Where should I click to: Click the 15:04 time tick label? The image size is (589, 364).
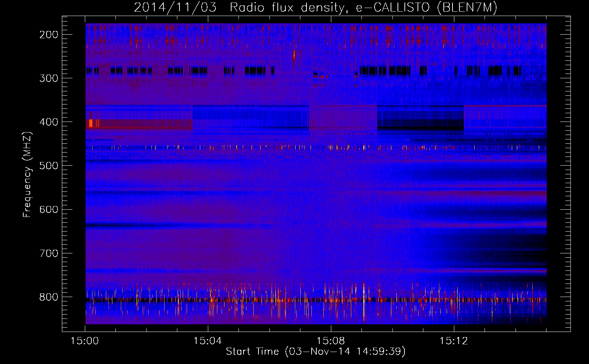coord(208,341)
